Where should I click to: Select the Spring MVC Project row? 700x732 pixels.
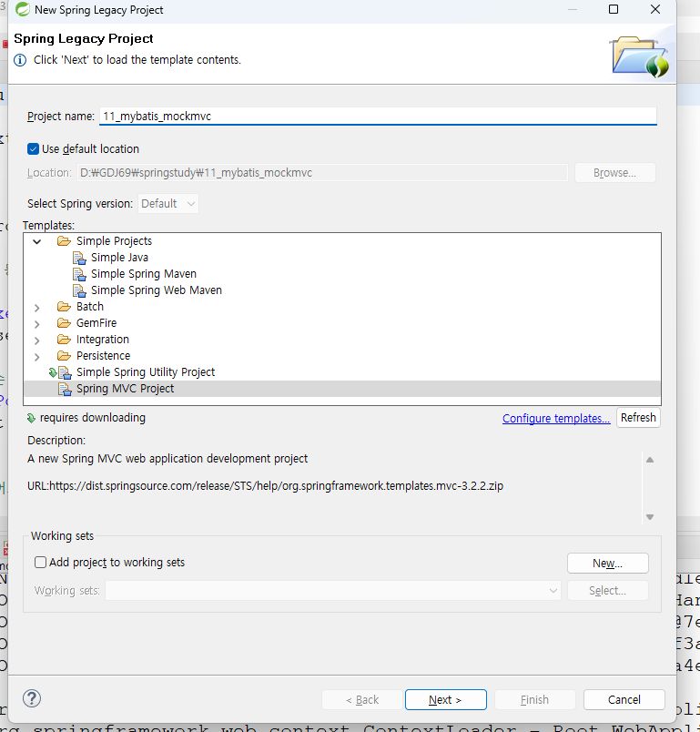tap(342, 389)
